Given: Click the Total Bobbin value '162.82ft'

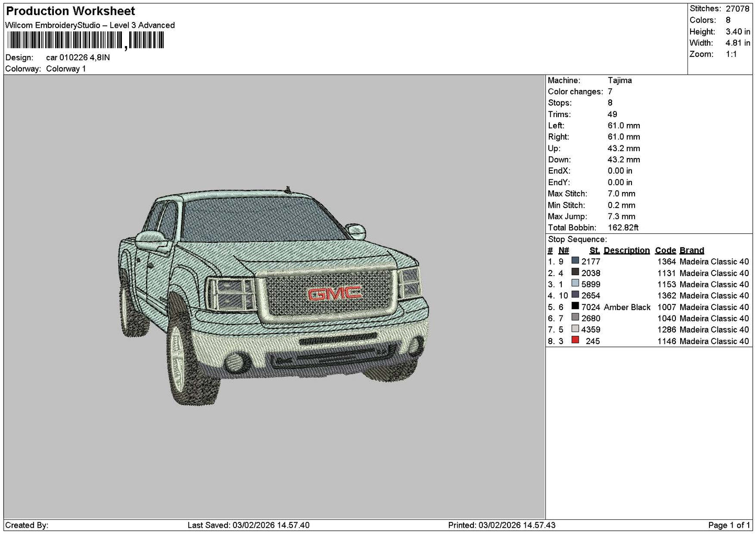Looking at the screenshot, I should 623,228.
